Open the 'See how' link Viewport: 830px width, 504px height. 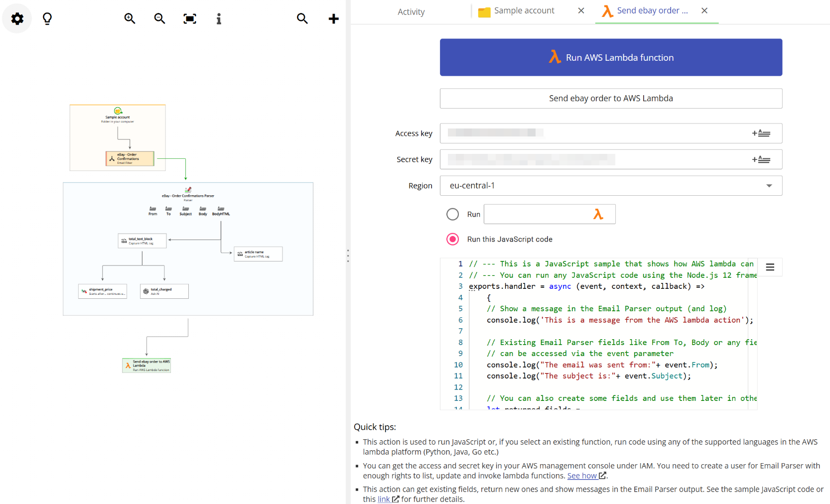pyautogui.click(x=582, y=476)
